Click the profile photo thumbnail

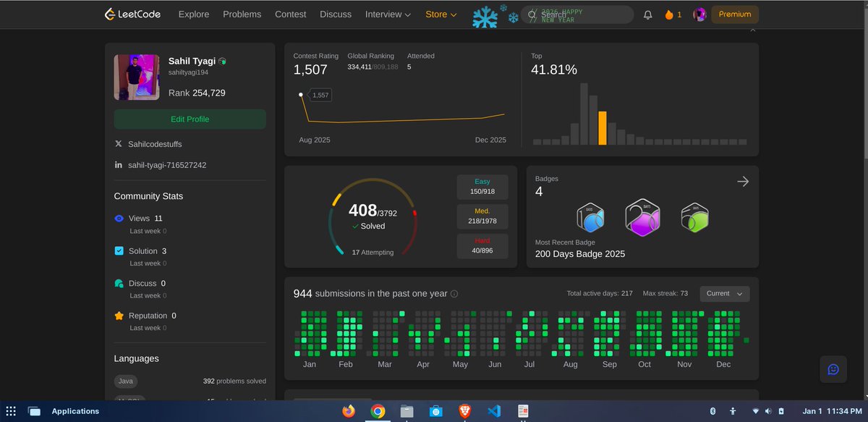point(137,77)
